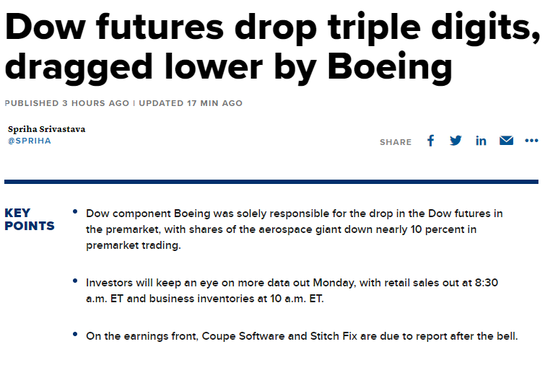Image resolution: width=550 pixels, height=365 pixels.
Task: Click the "Published 3 hours ago" timestamp
Action: click(x=67, y=103)
